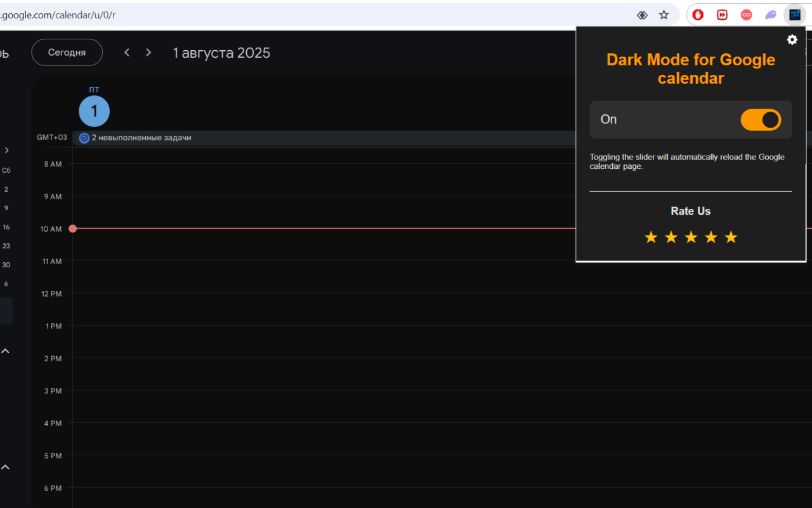Rate with the third star
The image size is (812, 508).
691,237
